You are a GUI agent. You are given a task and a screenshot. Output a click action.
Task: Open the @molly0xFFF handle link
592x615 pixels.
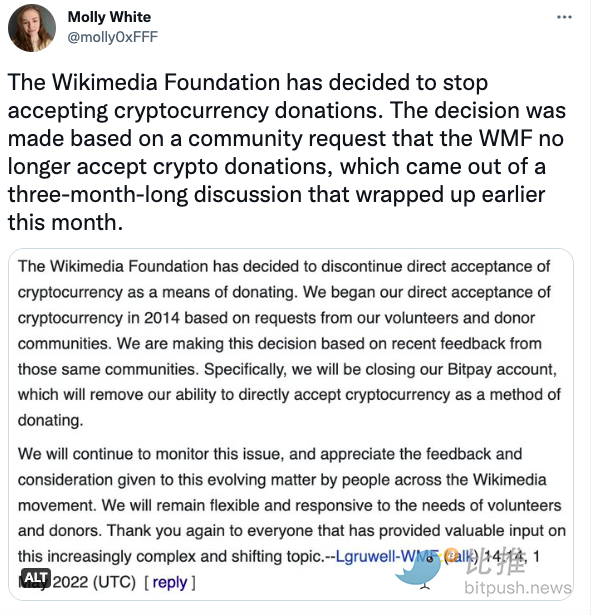click(x=113, y=37)
